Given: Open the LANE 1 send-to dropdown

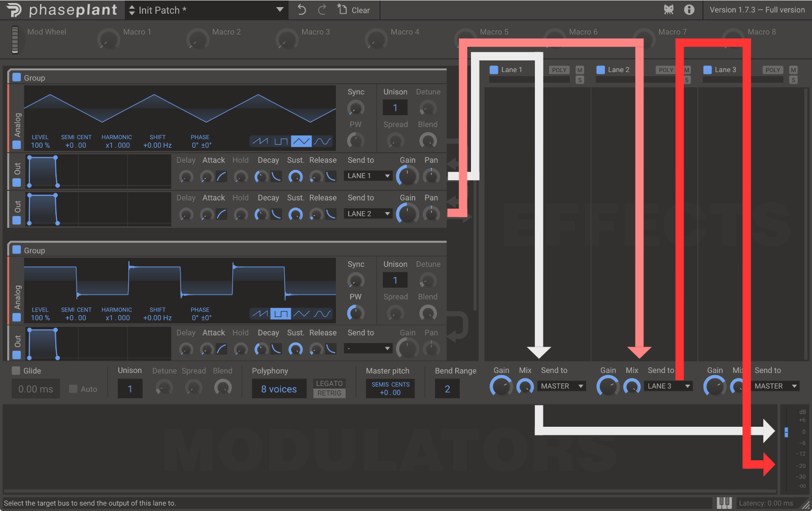Looking at the screenshot, I should (368, 176).
